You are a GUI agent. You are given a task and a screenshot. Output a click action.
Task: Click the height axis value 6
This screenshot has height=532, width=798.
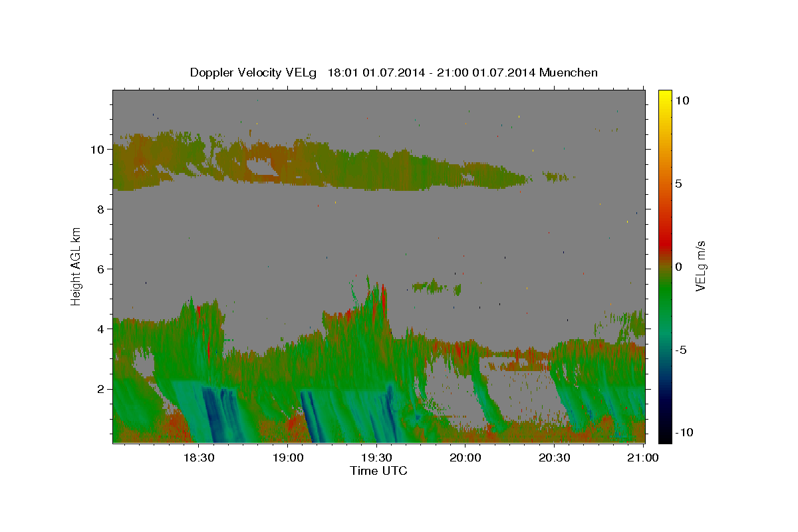[x=100, y=269]
